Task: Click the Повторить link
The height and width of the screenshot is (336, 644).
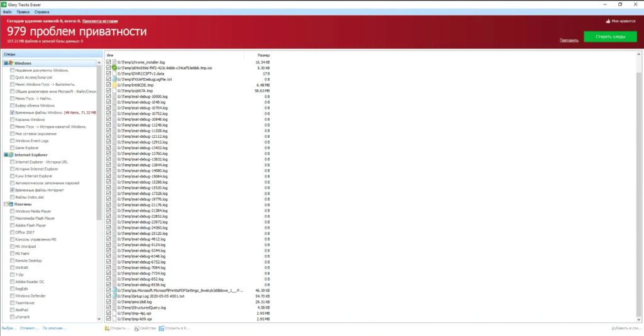Action: pyautogui.click(x=569, y=40)
